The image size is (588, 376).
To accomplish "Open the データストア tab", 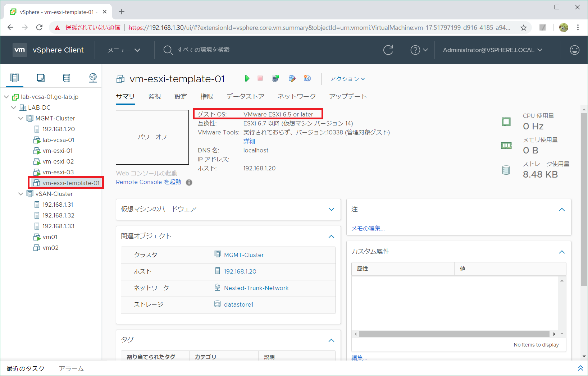I will click(x=245, y=96).
